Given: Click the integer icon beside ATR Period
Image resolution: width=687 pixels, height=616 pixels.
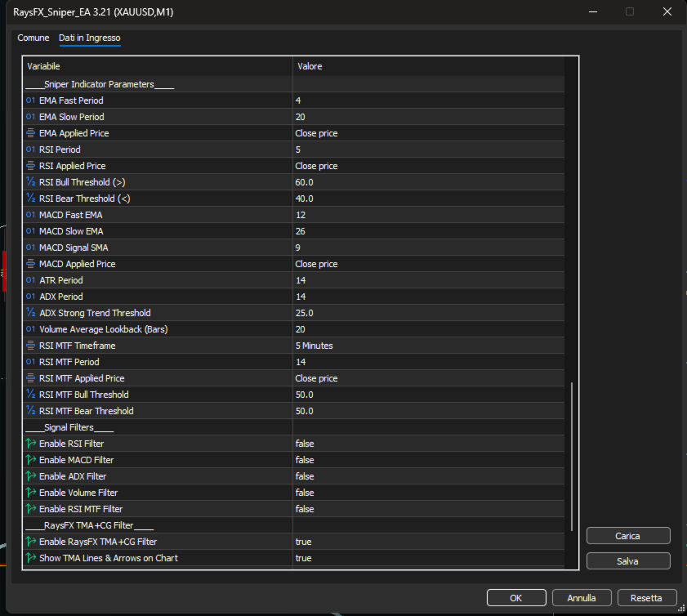Looking at the screenshot, I should coord(30,280).
